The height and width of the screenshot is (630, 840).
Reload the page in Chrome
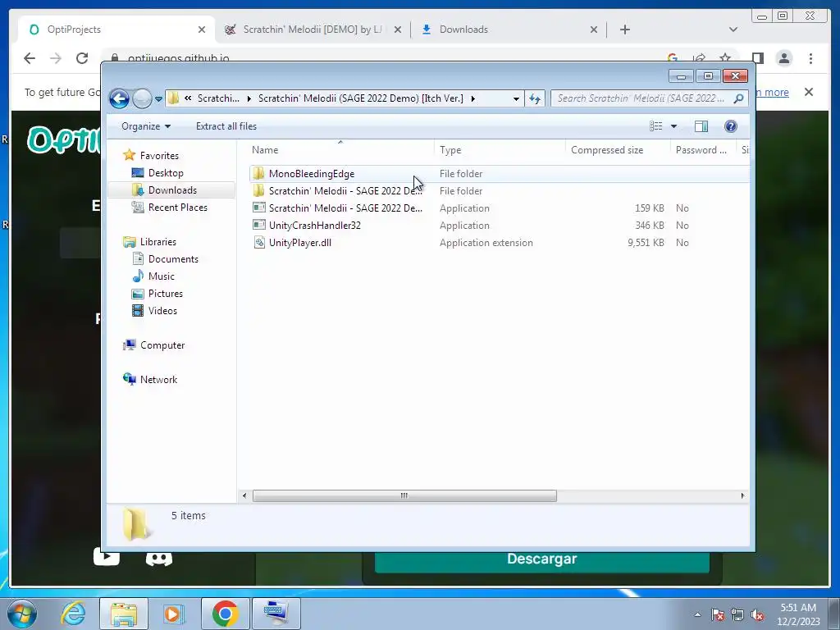[82, 58]
